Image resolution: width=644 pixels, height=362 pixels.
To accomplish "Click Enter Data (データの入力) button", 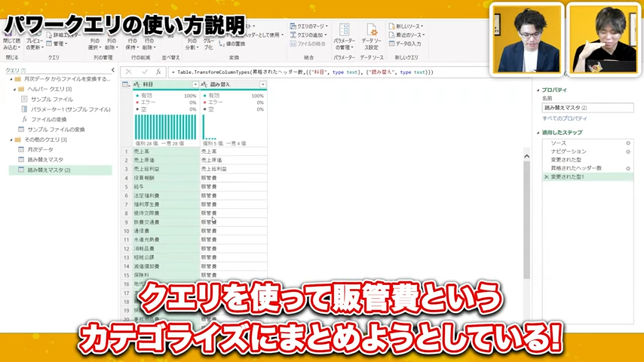I will tap(405, 44).
